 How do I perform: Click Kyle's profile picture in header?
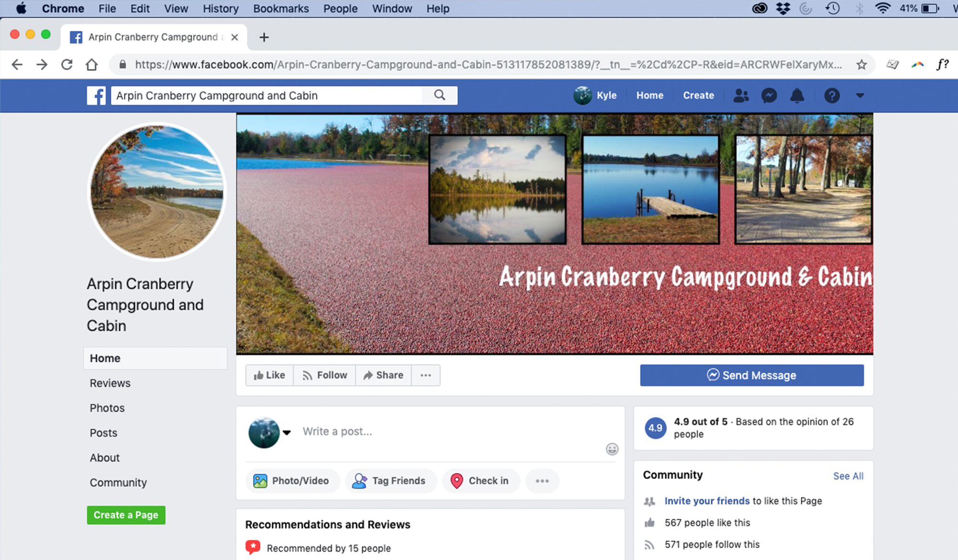(582, 95)
